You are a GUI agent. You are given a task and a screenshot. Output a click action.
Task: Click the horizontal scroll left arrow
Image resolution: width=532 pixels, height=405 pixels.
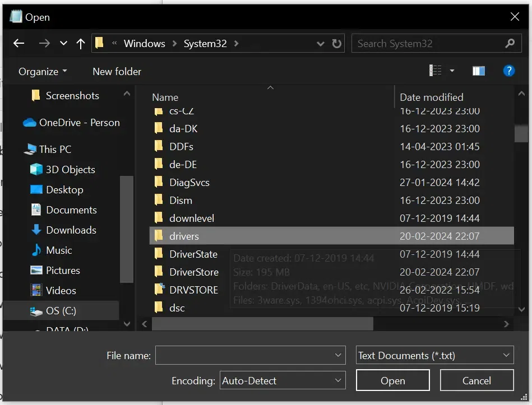point(145,324)
